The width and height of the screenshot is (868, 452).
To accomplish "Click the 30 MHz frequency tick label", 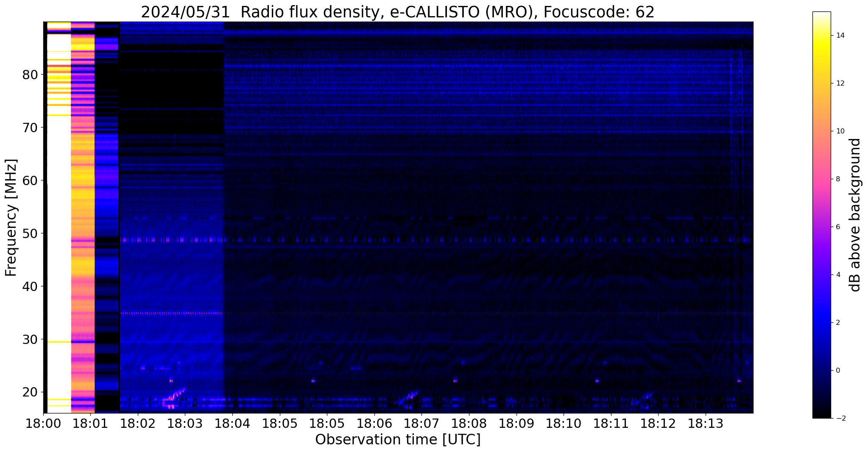I will (x=30, y=339).
